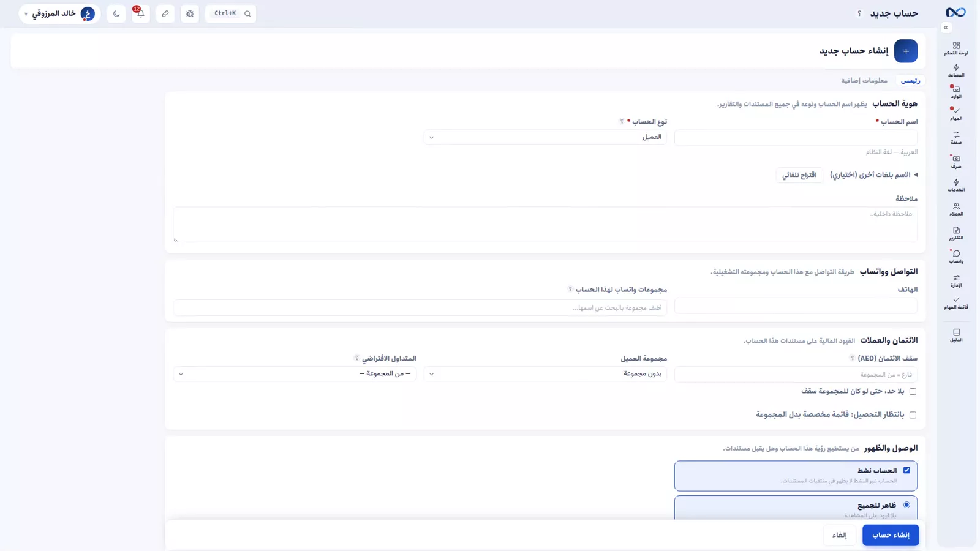Check بلا حد، حتى لو كان للمجموعة سقف

click(x=913, y=391)
